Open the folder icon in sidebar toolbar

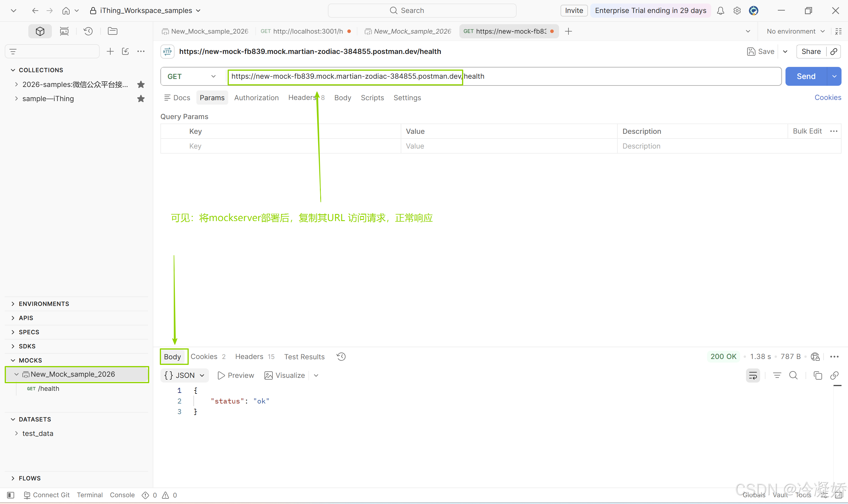(x=112, y=31)
